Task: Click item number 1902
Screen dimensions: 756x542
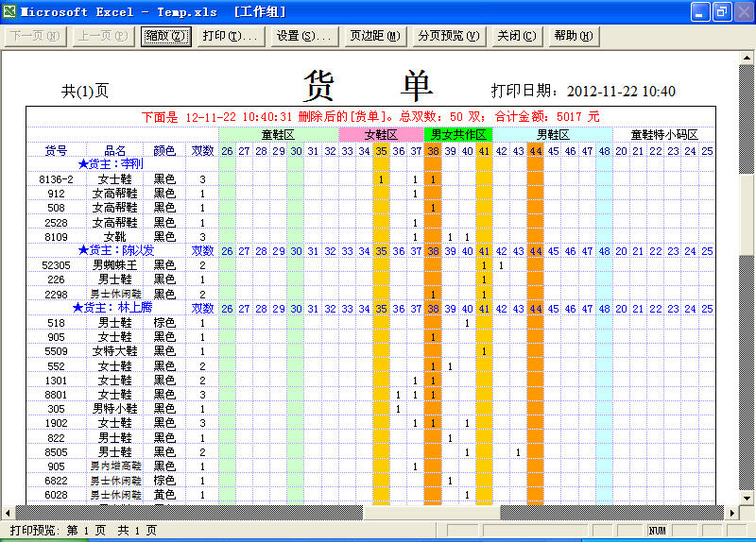Action: (x=56, y=423)
